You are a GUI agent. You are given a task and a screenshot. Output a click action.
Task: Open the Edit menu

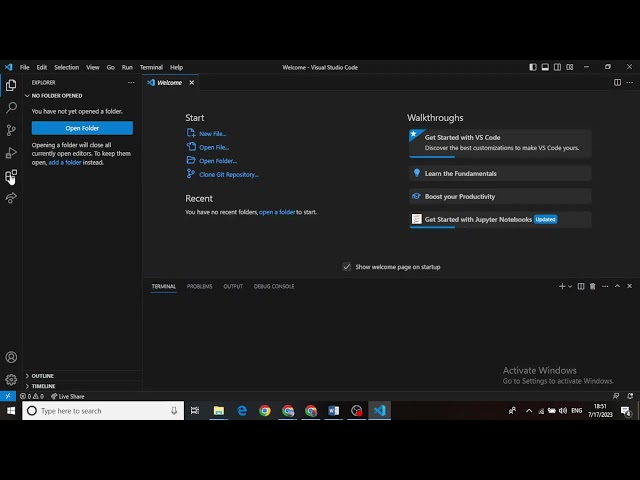coord(42,67)
